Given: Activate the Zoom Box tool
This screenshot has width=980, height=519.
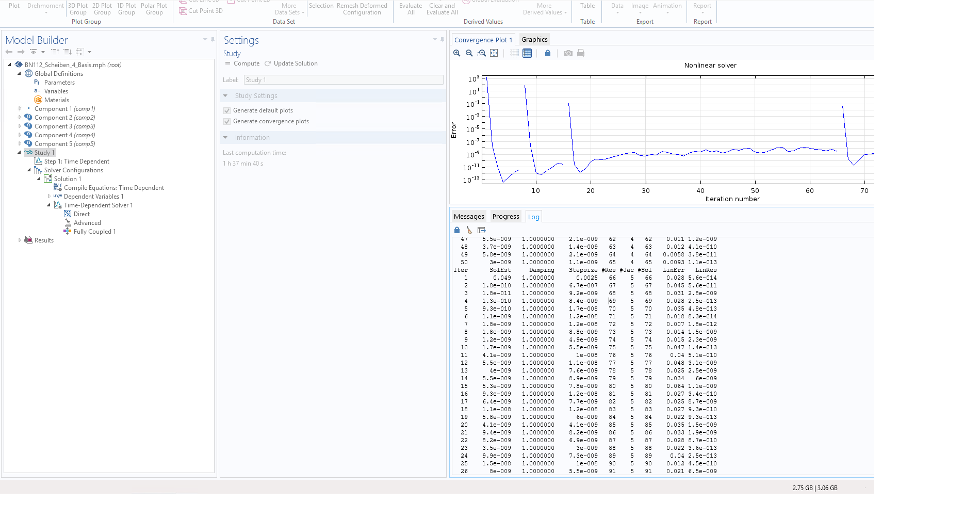Looking at the screenshot, I should tap(482, 53).
